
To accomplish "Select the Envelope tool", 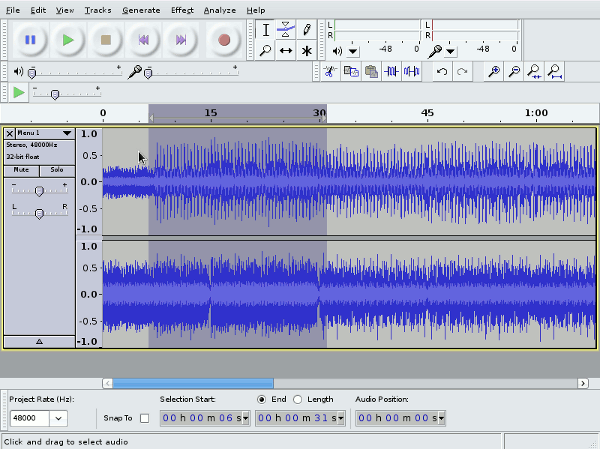I will [x=286, y=30].
